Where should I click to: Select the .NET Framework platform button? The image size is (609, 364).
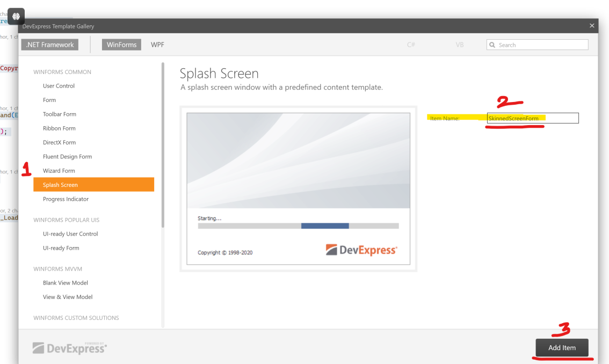coord(50,45)
